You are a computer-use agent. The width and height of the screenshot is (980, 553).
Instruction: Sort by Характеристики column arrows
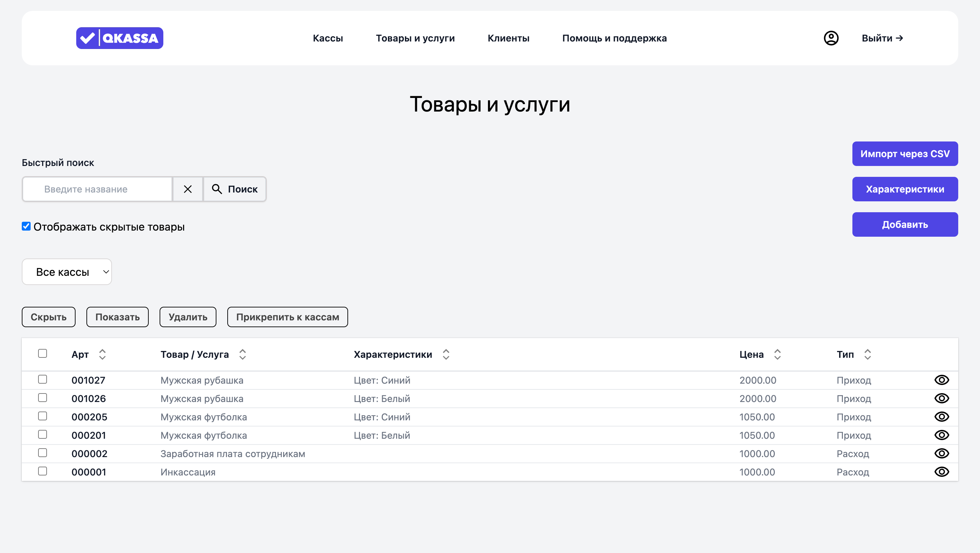point(446,354)
